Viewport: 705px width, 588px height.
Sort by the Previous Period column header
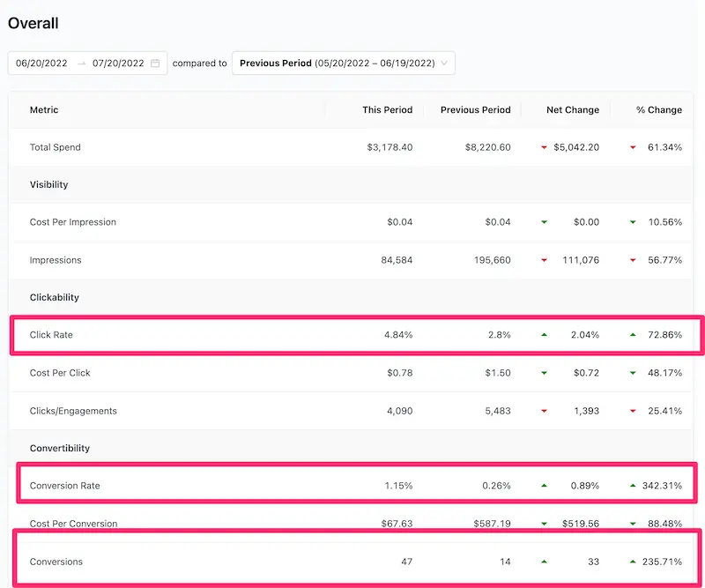[475, 110]
